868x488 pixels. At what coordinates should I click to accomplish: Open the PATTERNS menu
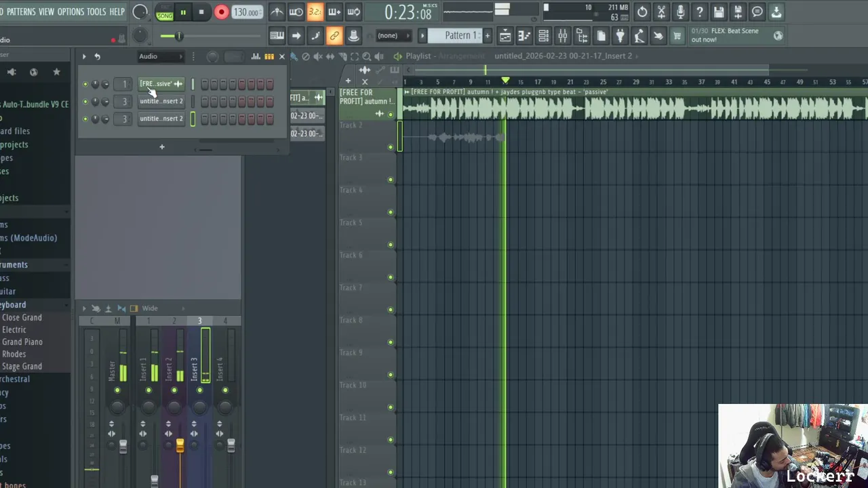click(21, 12)
